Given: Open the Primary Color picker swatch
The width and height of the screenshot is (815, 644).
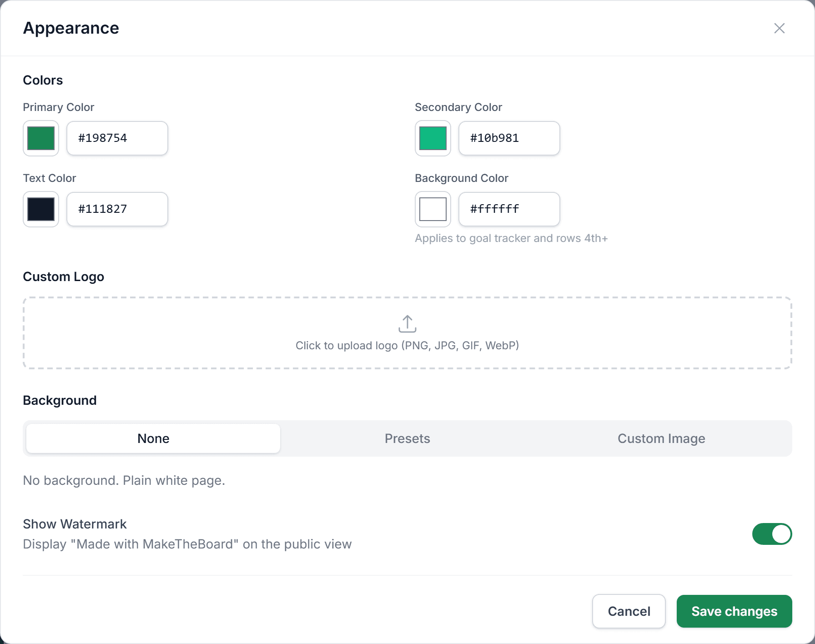Looking at the screenshot, I should 40,138.
